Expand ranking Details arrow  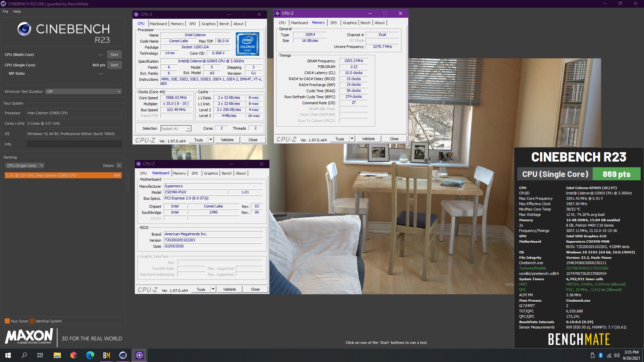pos(119,166)
